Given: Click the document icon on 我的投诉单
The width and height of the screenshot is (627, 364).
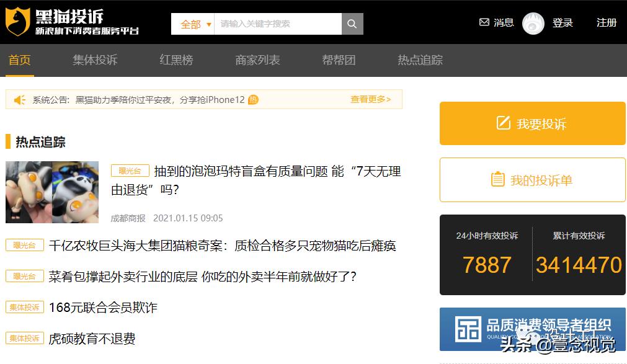Looking at the screenshot, I should point(497,179).
